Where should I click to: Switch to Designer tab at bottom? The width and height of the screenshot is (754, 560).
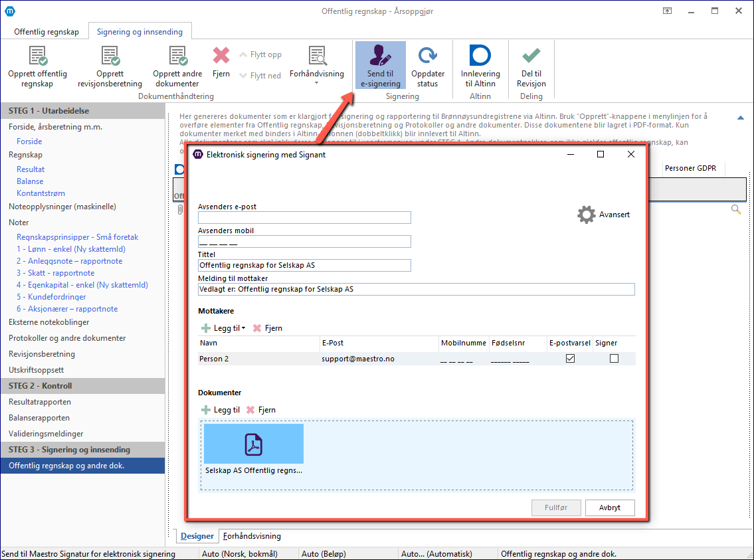pos(197,536)
